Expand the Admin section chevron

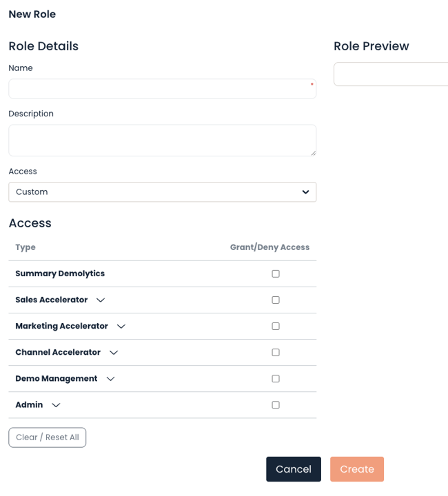click(x=56, y=405)
